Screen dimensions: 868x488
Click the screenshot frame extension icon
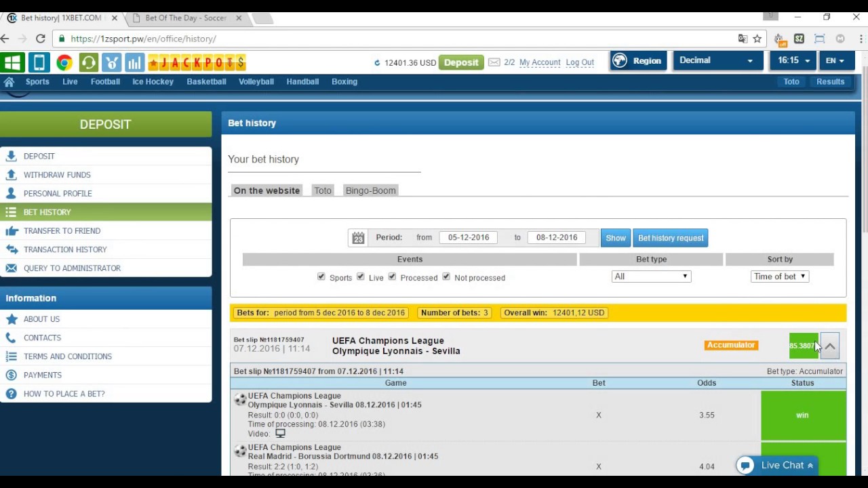pyautogui.click(x=819, y=39)
